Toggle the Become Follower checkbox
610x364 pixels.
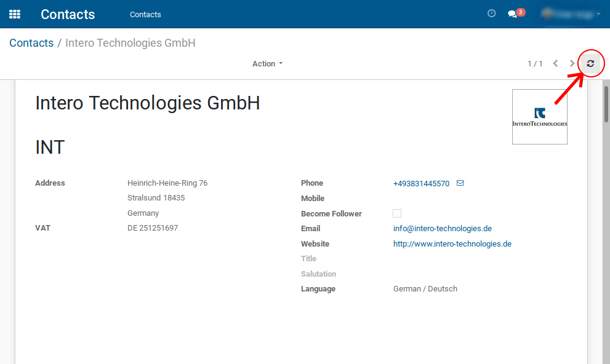pos(397,213)
